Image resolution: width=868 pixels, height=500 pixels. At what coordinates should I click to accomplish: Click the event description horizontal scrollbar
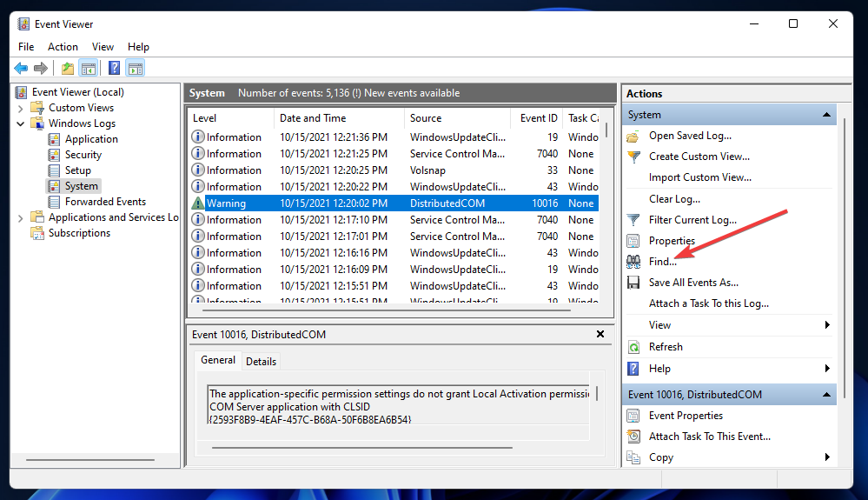click(362, 448)
